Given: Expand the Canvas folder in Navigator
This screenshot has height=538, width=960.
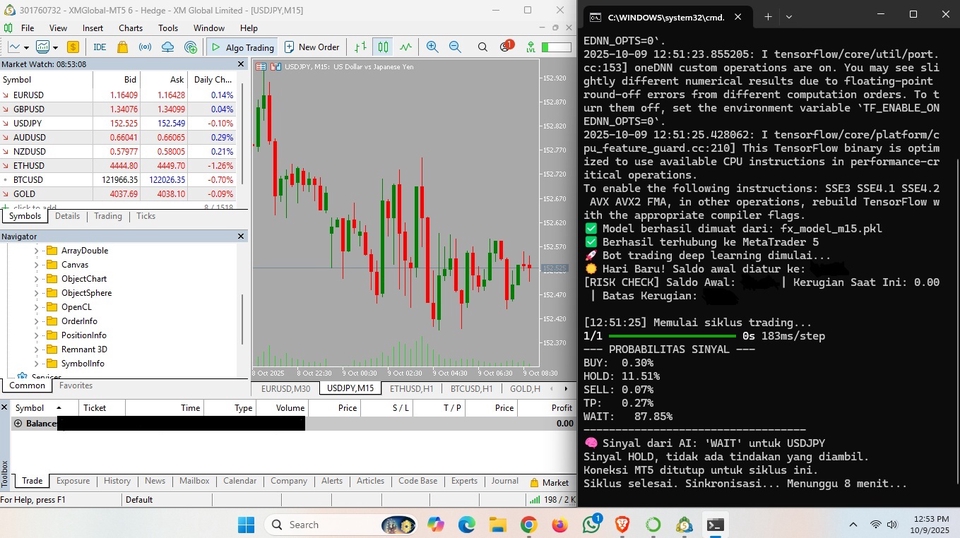Looking at the screenshot, I should [x=38, y=265].
